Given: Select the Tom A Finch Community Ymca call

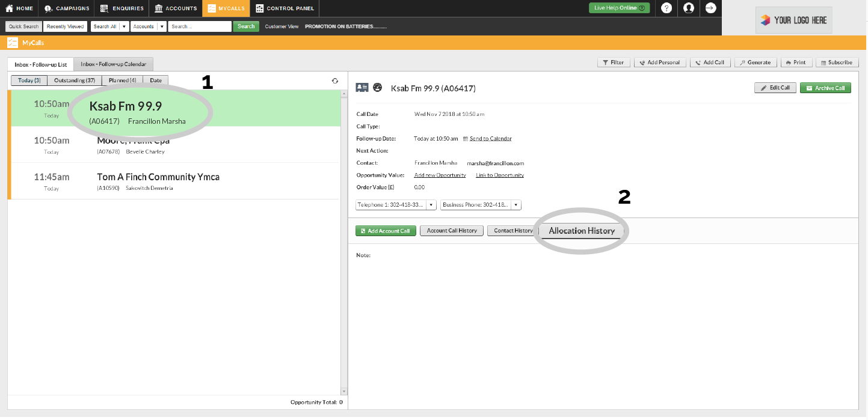Looking at the screenshot, I should tap(174, 181).
